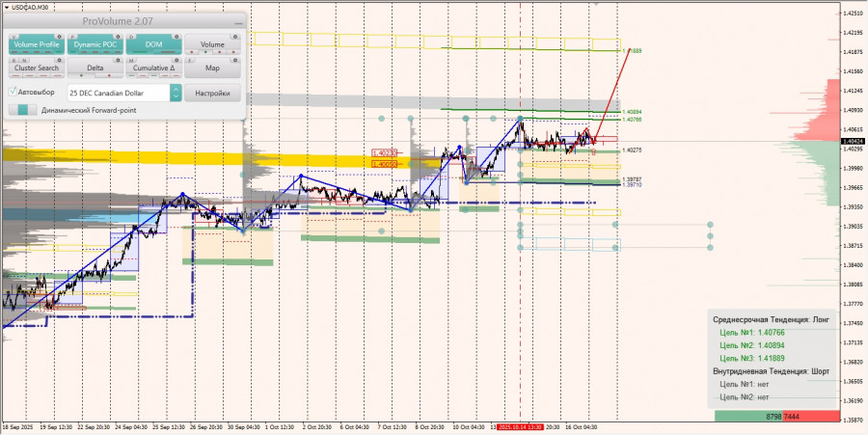This screenshot has width=868, height=435.
Task: Open gear settings on DOM button
Action: (176, 37)
